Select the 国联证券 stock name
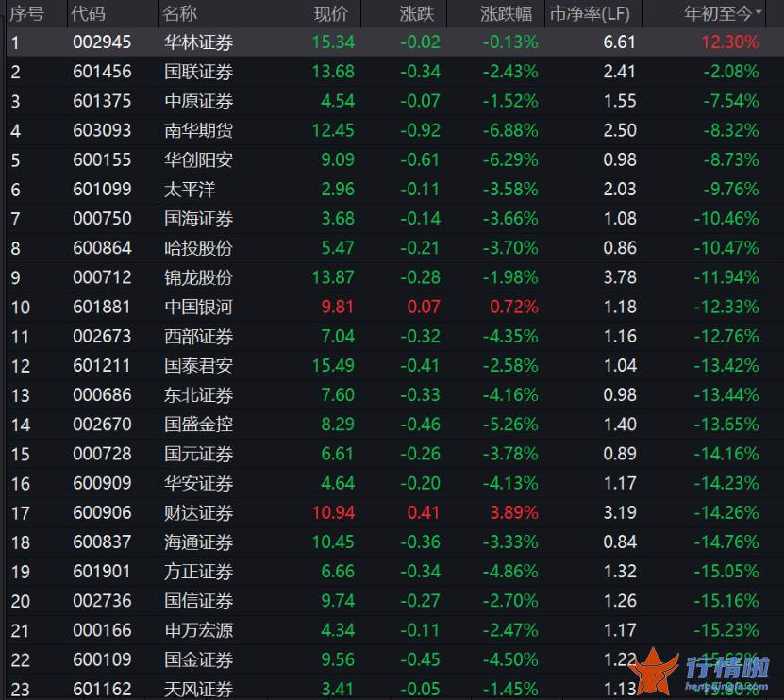 click(x=198, y=72)
